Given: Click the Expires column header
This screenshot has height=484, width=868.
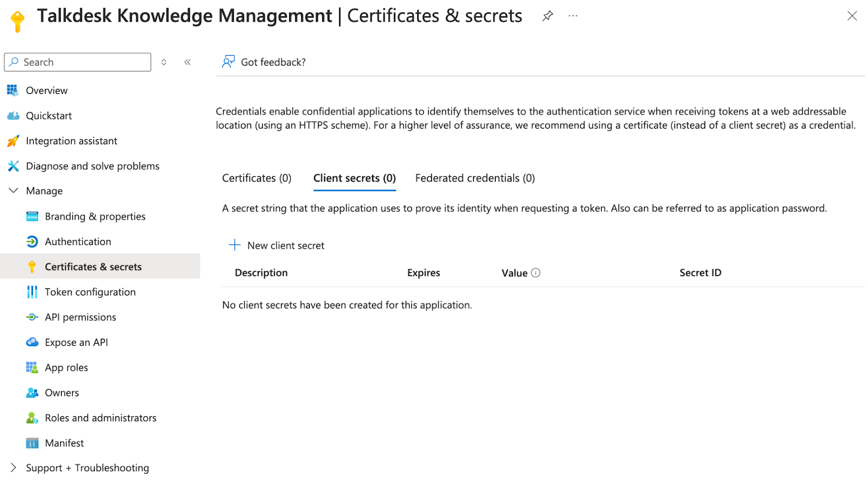Looking at the screenshot, I should [424, 273].
